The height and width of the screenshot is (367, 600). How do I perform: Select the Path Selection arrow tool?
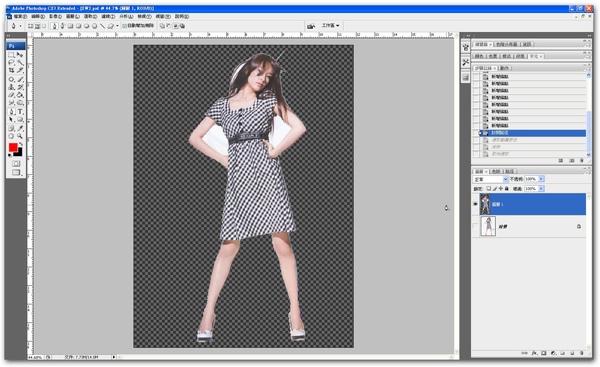(x=11, y=120)
